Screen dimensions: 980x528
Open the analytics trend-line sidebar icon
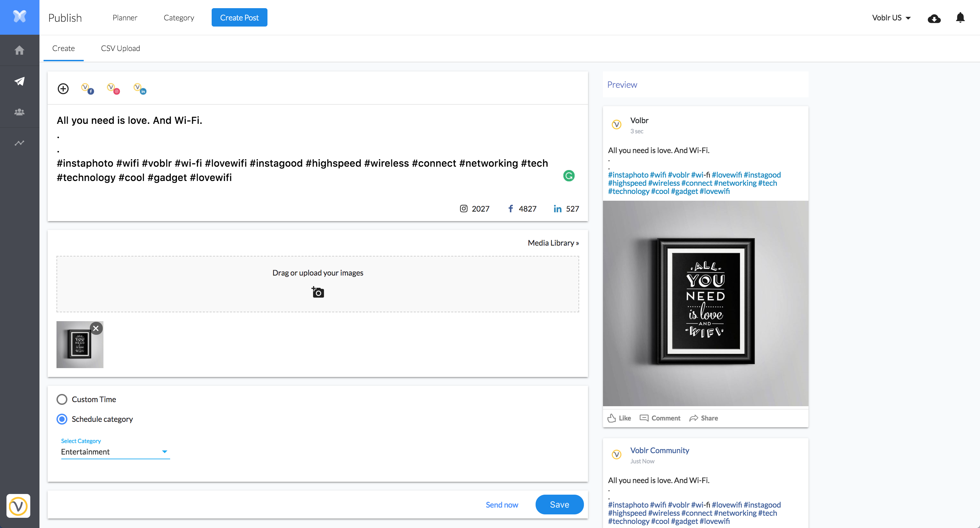click(x=19, y=143)
